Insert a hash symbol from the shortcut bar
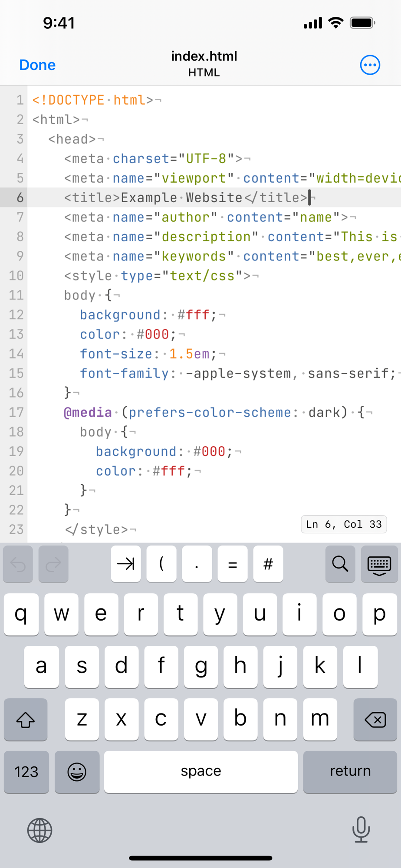The width and height of the screenshot is (401, 868). point(268,564)
